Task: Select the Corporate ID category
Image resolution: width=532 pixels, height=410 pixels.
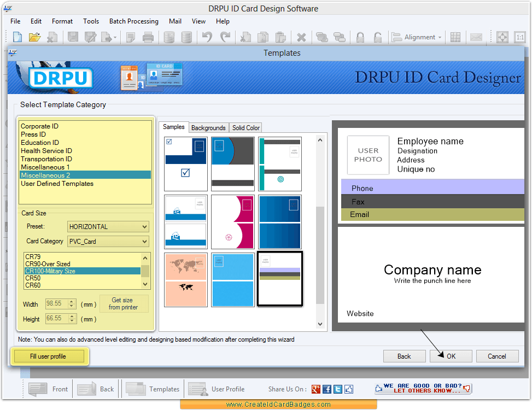Action: (85, 126)
